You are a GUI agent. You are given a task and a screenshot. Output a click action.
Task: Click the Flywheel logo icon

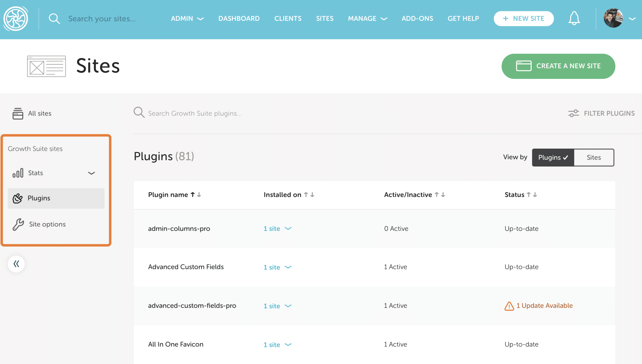[x=16, y=19]
